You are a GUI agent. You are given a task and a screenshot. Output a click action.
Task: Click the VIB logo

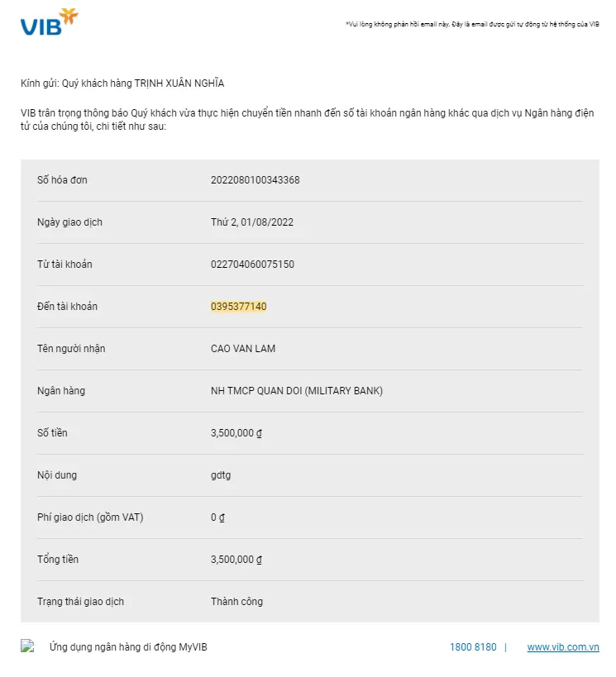click(x=49, y=22)
